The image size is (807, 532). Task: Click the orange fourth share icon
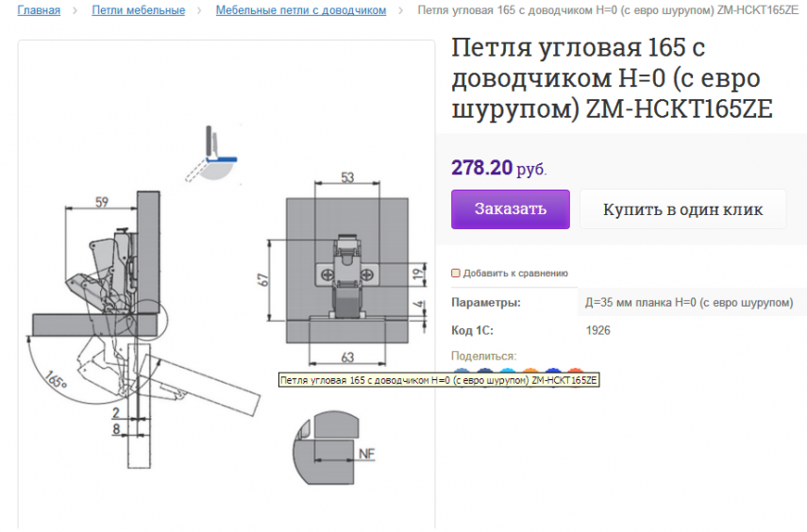[531, 371]
